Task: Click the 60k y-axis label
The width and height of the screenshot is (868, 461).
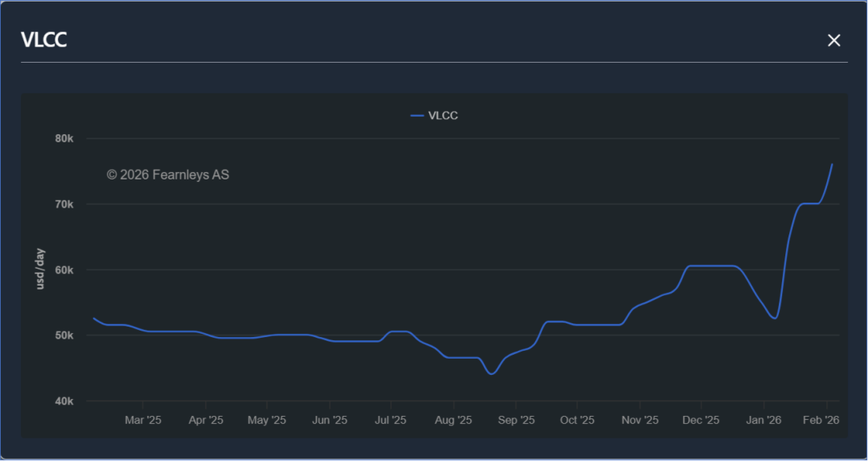Action: pyautogui.click(x=65, y=270)
